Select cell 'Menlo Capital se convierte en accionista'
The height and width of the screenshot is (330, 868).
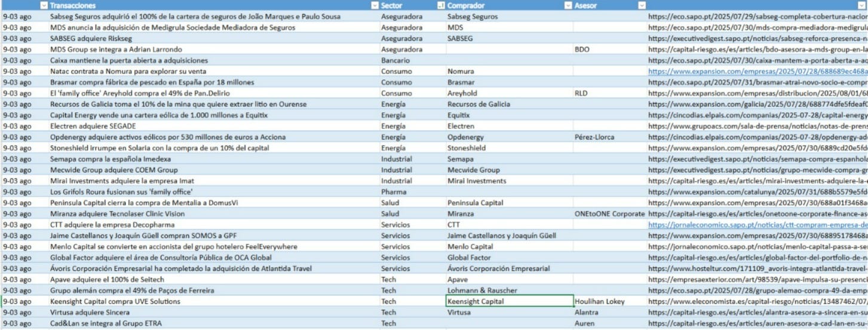tap(214, 247)
